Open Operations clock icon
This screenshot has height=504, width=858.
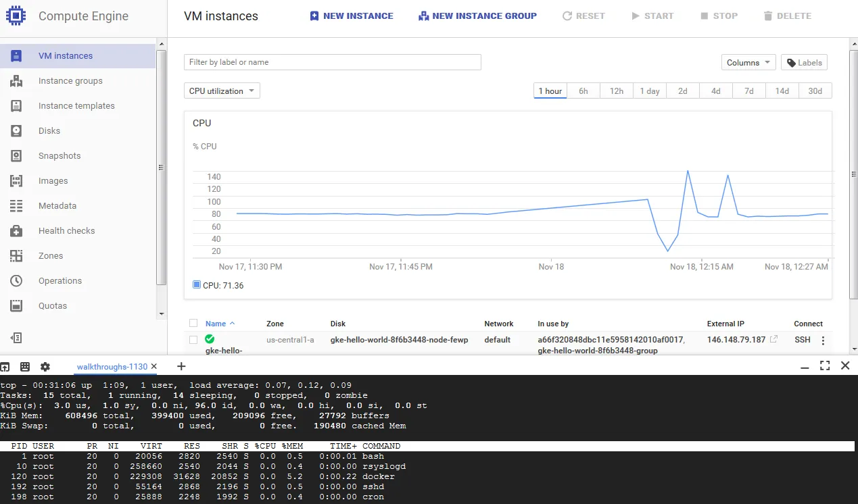coord(16,281)
